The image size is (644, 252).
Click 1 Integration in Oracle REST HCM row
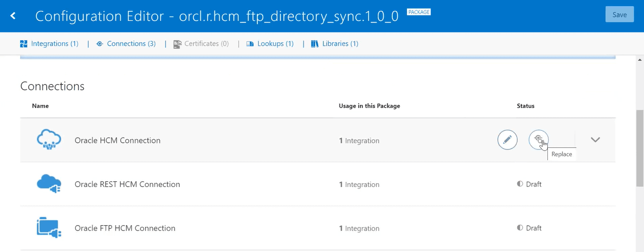coord(359,184)
